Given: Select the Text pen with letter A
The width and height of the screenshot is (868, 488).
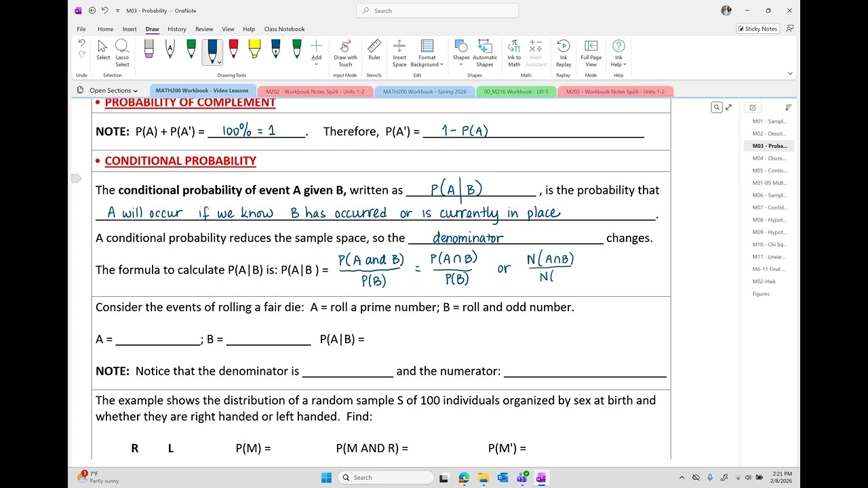Looking at the screenshot, I should (x=170, y=49).
